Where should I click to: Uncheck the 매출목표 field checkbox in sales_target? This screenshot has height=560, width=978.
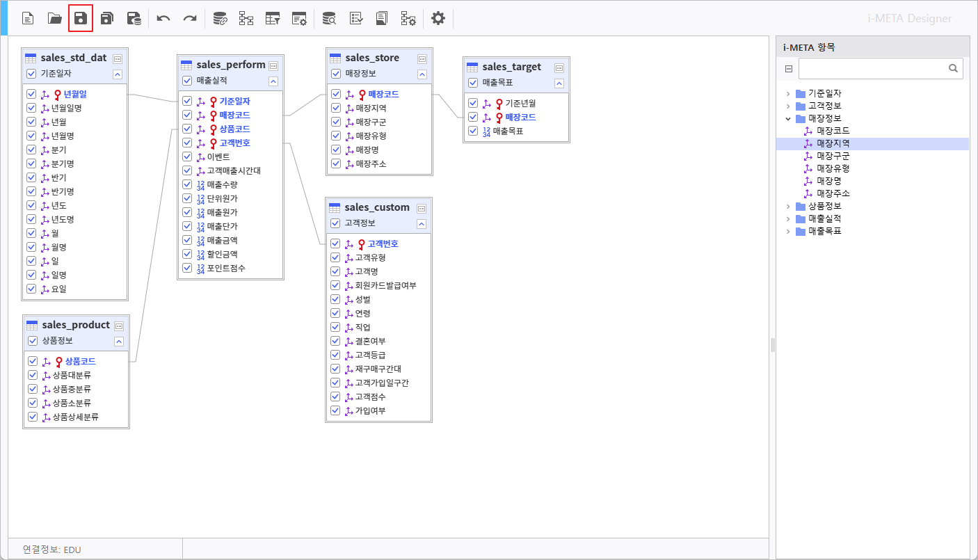pos(473,131)
